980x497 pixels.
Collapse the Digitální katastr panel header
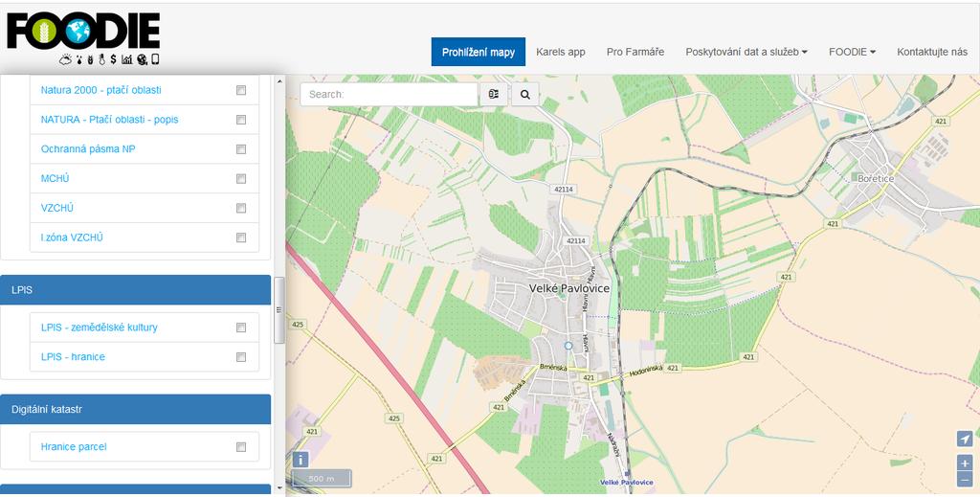click(136, 410)
